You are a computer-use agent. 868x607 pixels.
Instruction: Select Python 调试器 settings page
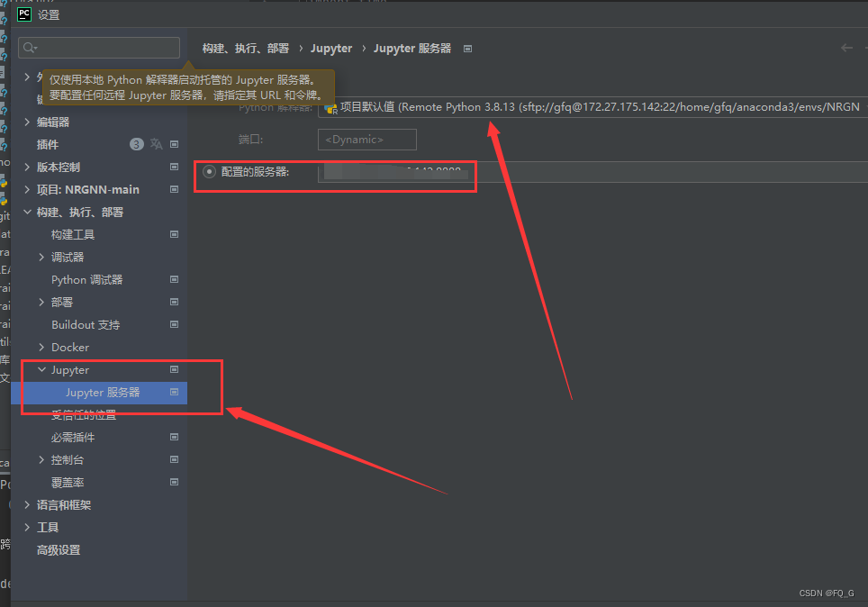[87, 280]
